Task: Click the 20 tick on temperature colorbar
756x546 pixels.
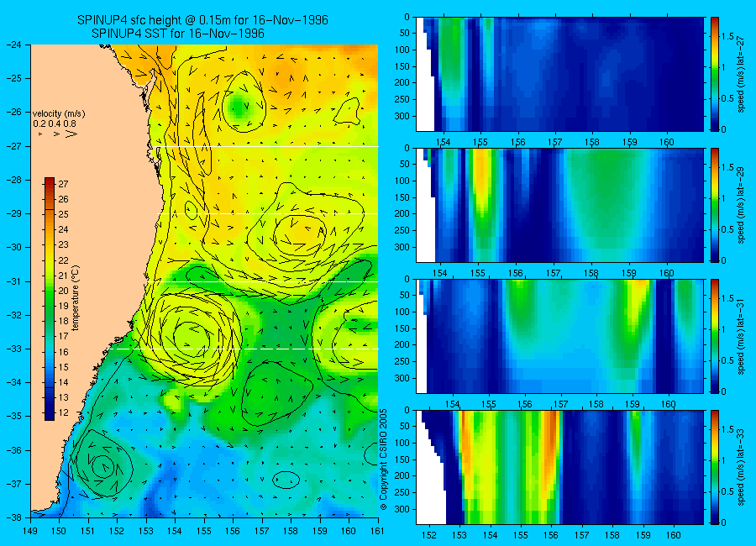Action: click(x=63, y=291)
